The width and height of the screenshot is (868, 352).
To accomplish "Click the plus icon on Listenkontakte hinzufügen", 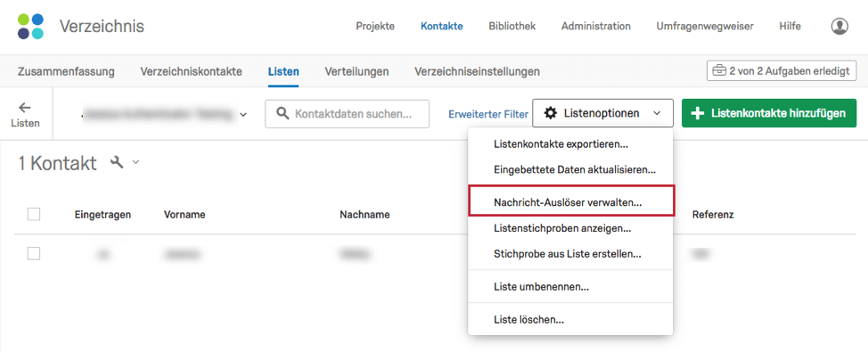I will point(698,113).
